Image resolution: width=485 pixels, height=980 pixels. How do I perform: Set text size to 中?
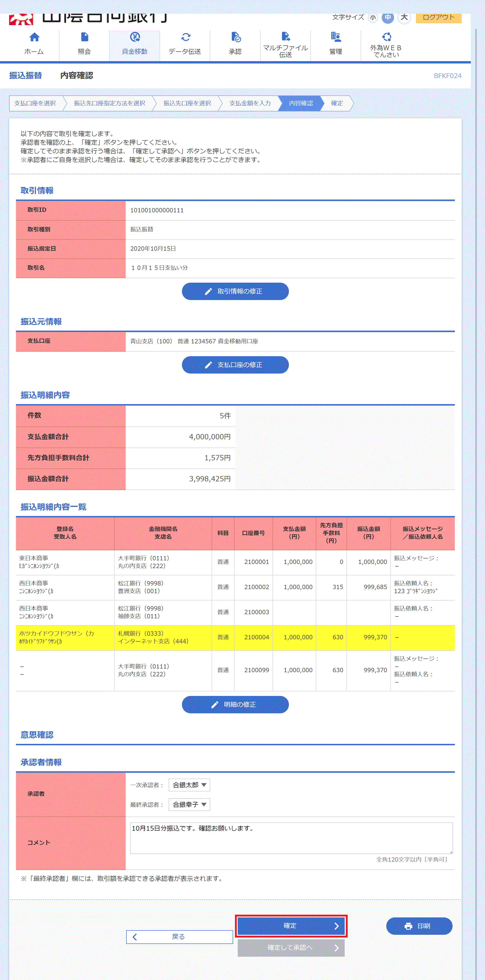pyautogui.click(x=388, y=17)
